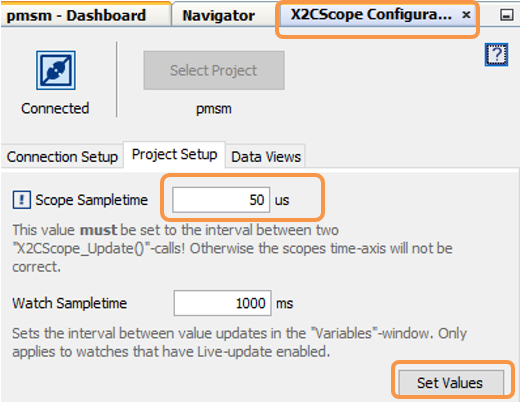Open the Data Views tab

(x=266, y=156)
